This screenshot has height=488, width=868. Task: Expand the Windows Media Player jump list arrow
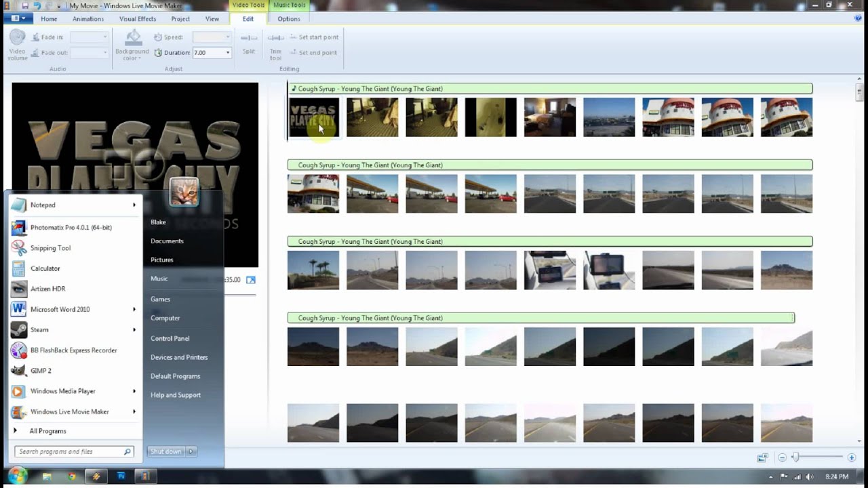point(134,391)
